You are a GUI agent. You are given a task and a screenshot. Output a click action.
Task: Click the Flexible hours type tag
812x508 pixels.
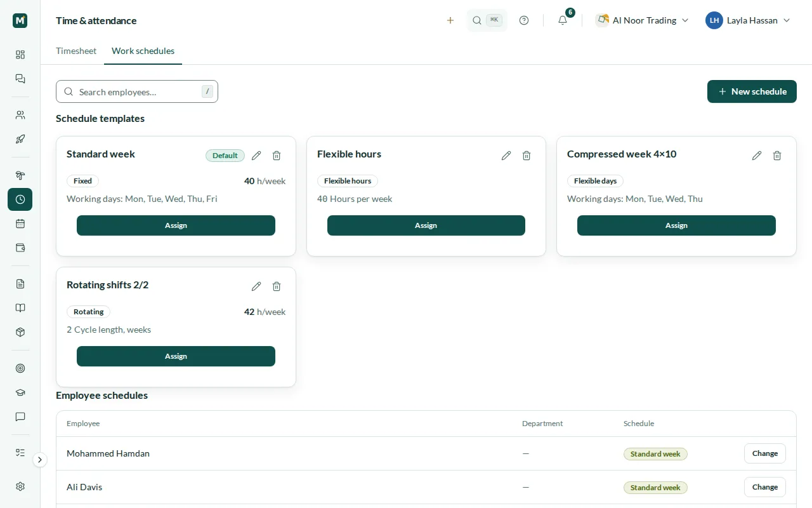(x=348, y=181)
